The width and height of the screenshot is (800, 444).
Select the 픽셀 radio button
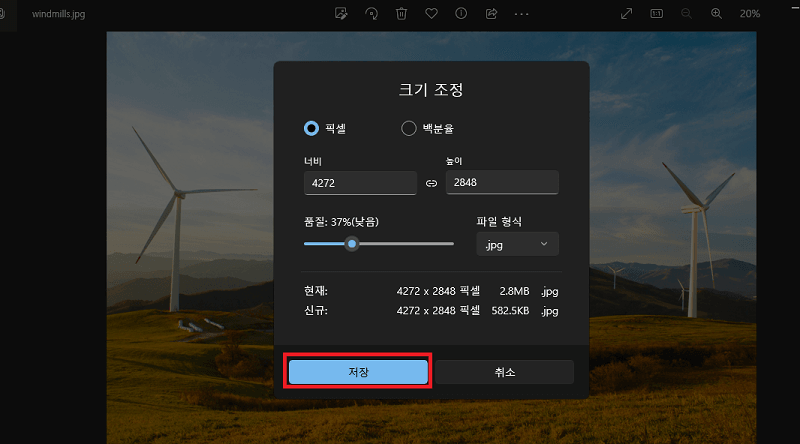[x=311, y=128]
